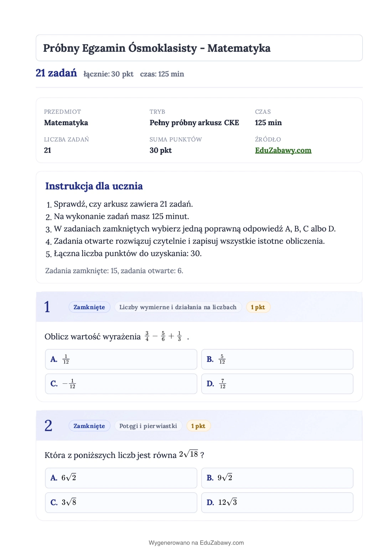
Task: Click the Zamknięte badge of task 2
Action: coord(89,426)
